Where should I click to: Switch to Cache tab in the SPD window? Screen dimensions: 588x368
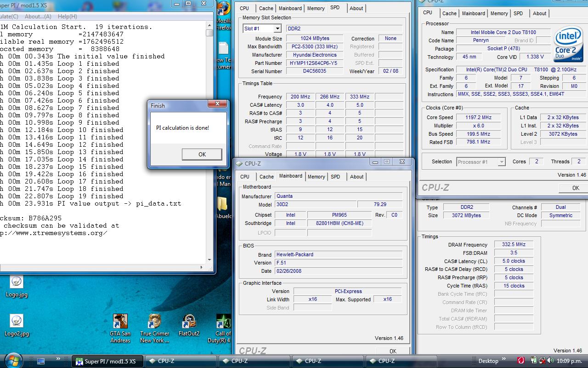click(x=266, y=8)
